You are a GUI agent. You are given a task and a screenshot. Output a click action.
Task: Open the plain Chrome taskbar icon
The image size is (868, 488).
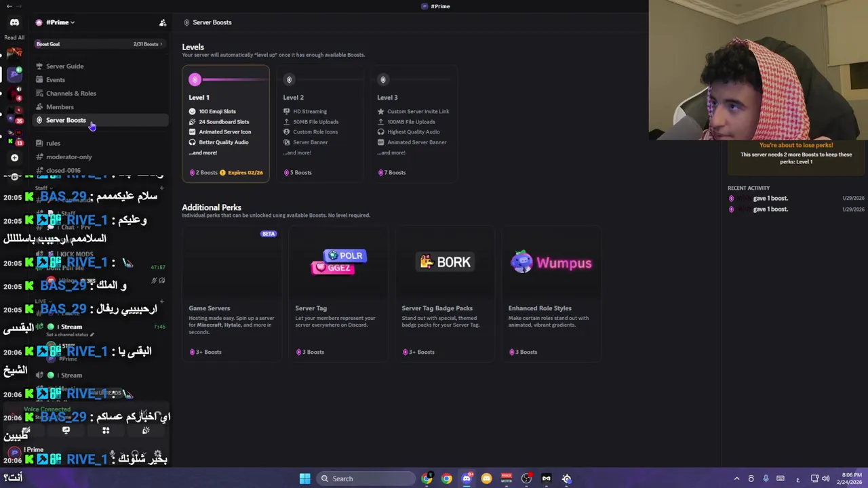(446, 479)
